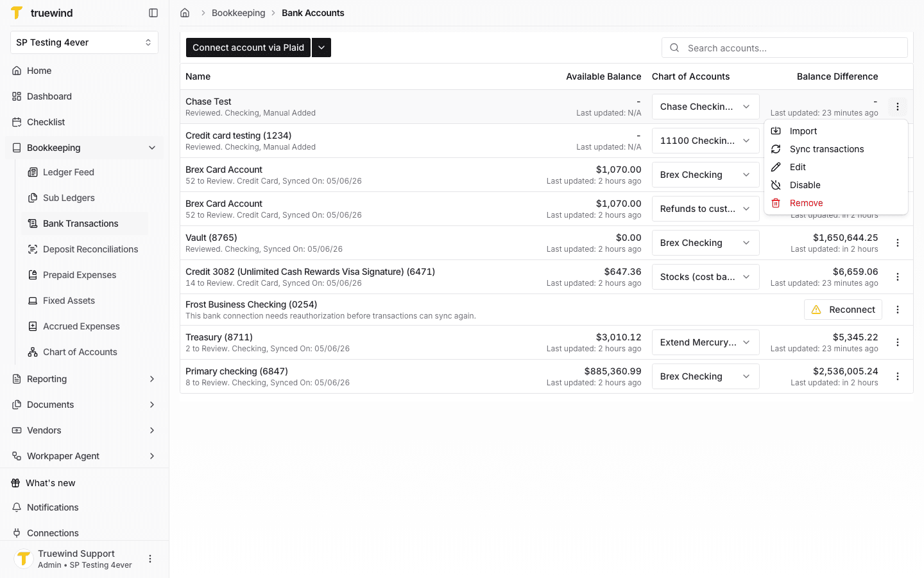The width and height of the screenshot is (924, 578).
Task: Open actions menu for Credit 3082 row
Action: (898, 277)
